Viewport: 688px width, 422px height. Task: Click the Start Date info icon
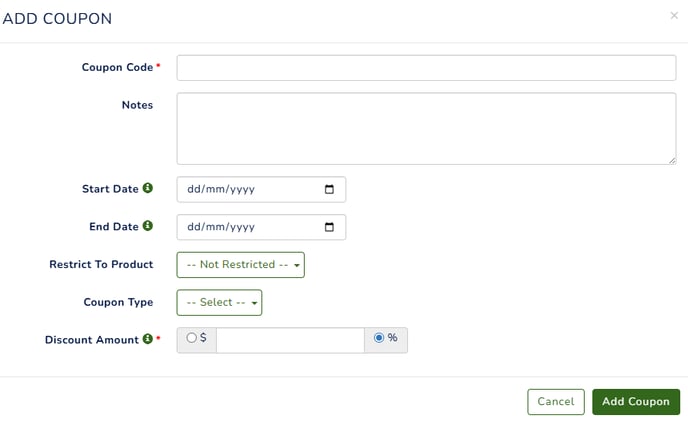[148, 188]
